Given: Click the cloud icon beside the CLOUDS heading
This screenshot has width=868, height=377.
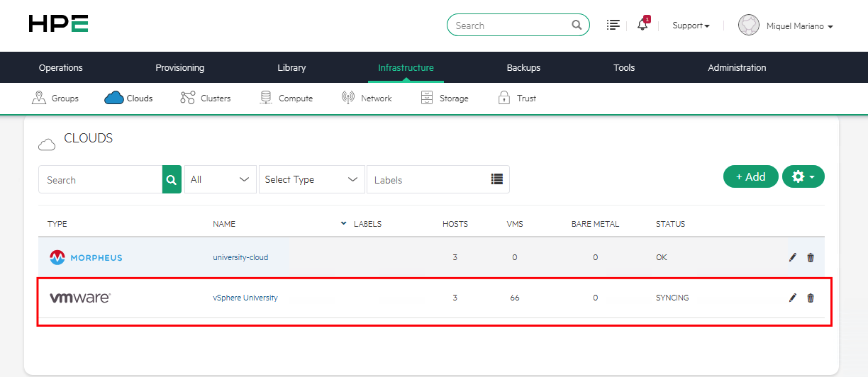Looking at the screenshot, I should (x=47, y=145).
